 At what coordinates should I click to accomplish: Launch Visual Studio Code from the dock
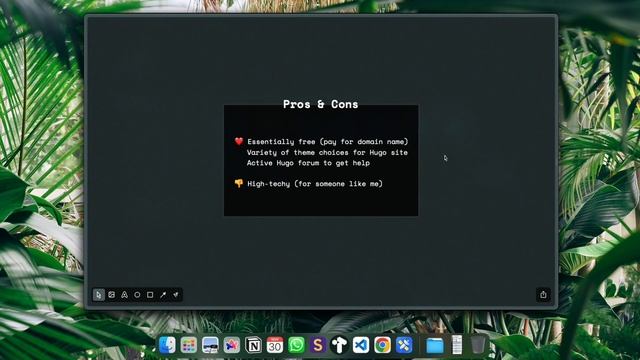click(361, 345)
